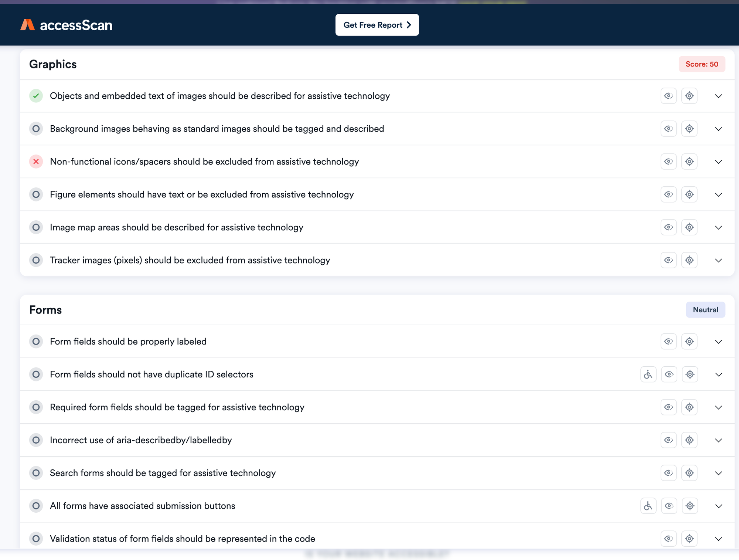Click the target icon for Objects and embedded text row
739x560 pixels.
[x=689, y=96]
